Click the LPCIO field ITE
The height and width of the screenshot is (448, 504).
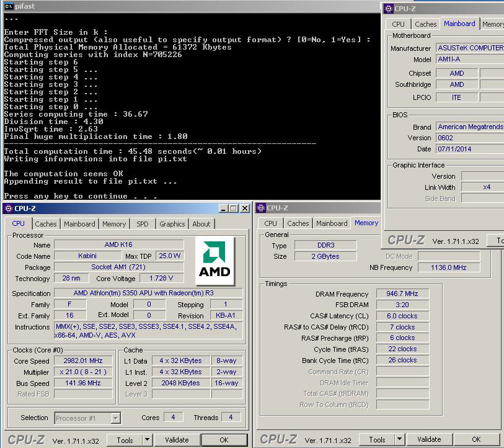click(456, 97)
